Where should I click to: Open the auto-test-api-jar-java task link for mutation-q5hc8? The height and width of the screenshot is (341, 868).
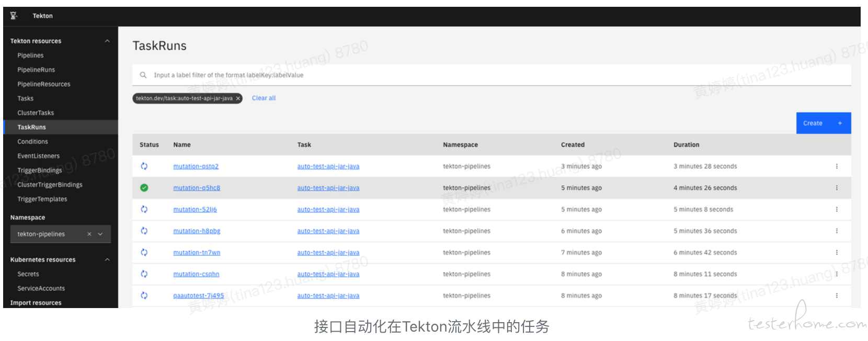[x=328, y=188]
